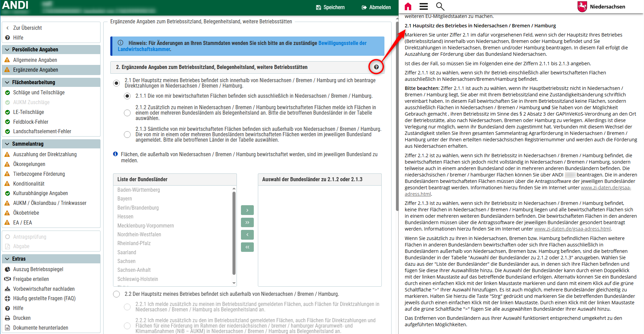Collapse the Persönliche Angaben section
644x334 pixels.
click(7, 50)
